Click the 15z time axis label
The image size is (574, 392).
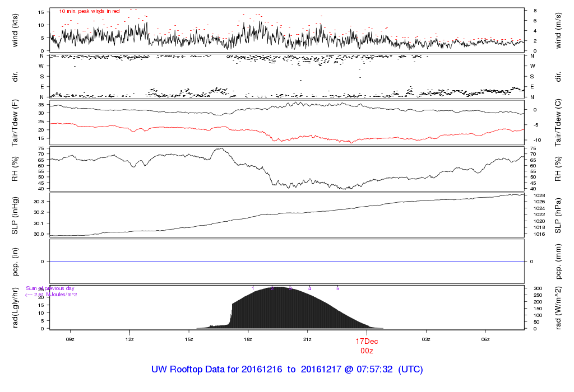coord(189,339)
